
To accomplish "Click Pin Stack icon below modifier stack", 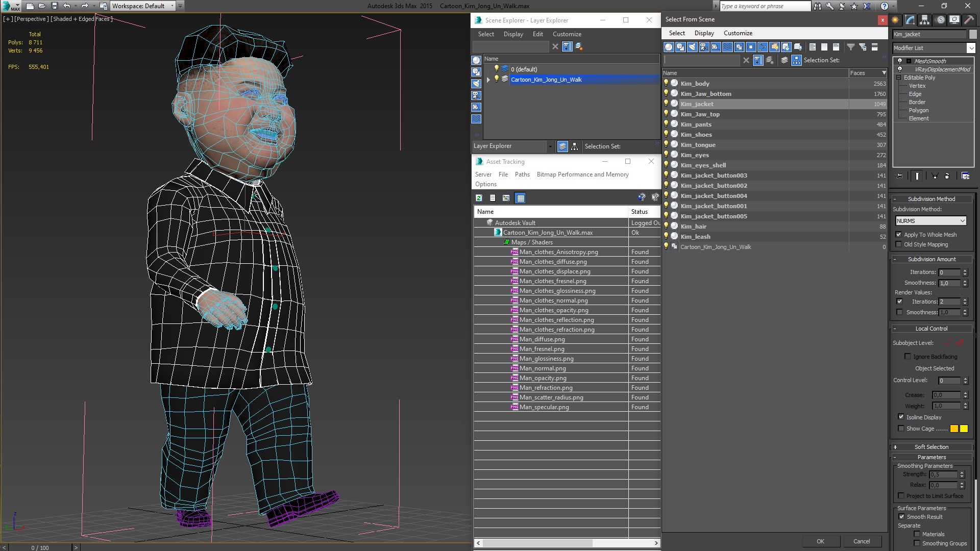I will [x=899, y=176].
